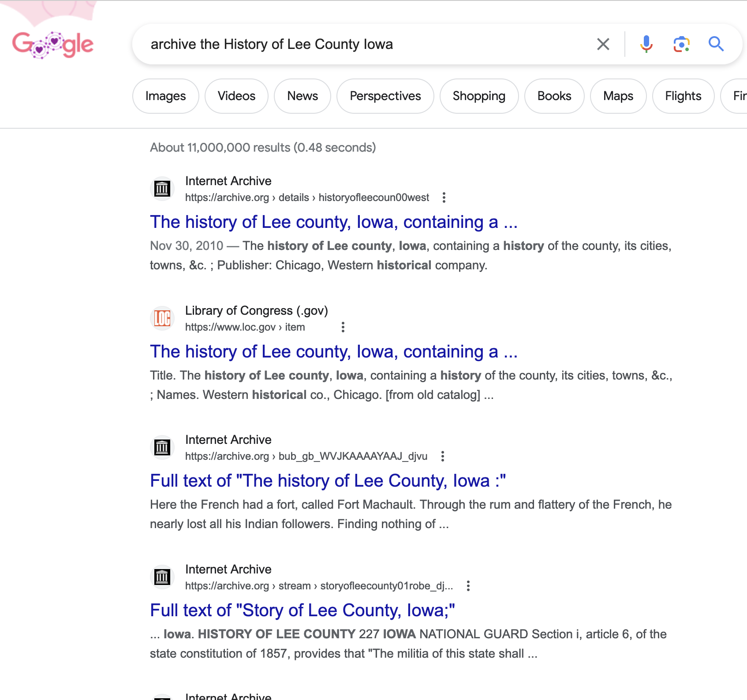
Task: Click the Library of Congress favicon
Action: [x=162, y=318]
